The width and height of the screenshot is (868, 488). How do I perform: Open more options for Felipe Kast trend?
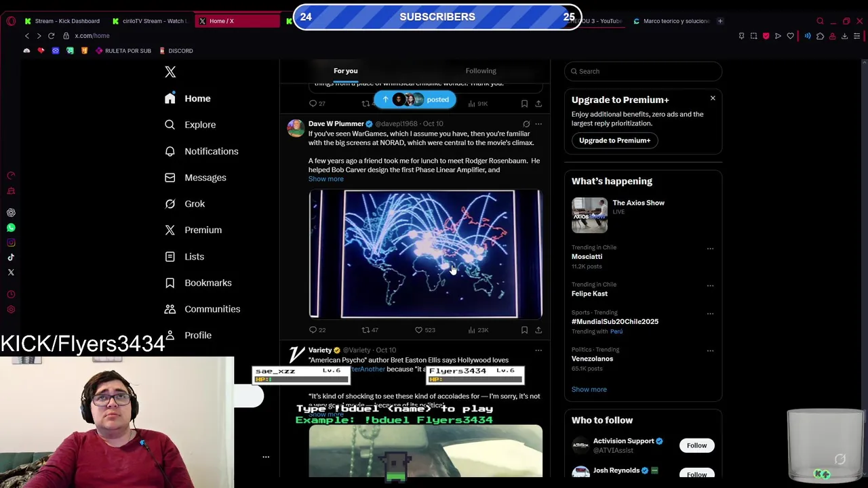[x=710, y=285]
